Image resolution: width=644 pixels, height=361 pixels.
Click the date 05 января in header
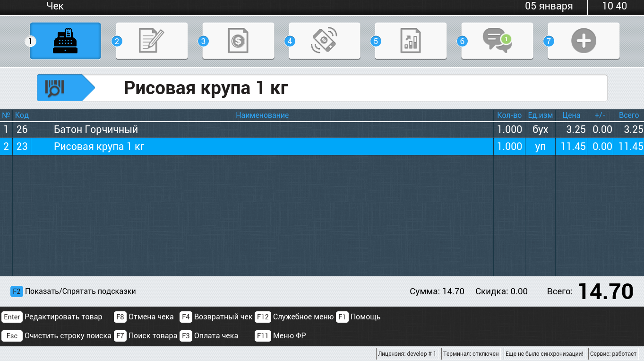[x=549, y=6]
